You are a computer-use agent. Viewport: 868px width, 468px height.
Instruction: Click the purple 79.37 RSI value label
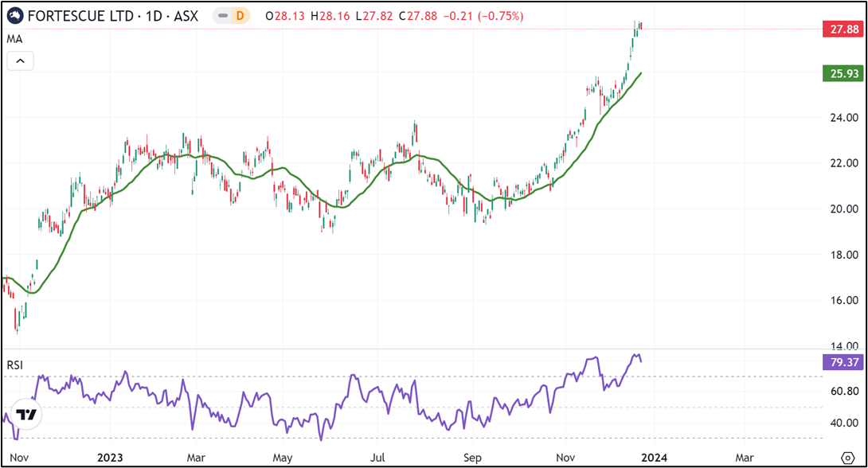pyautogui.click(x=843, y=362)
